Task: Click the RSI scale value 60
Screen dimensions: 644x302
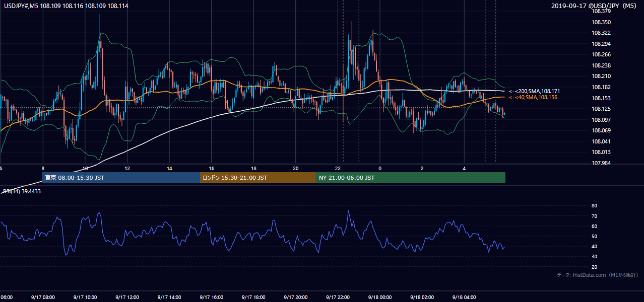Action: (594, 226)
